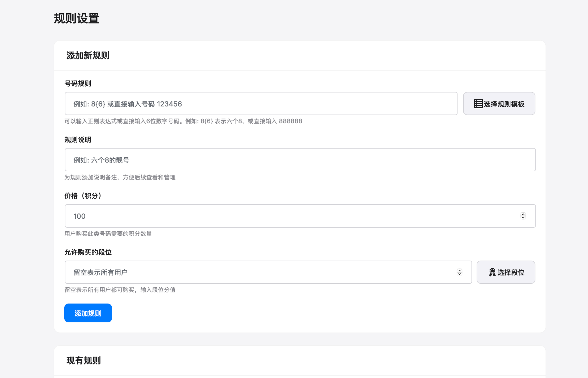
Task: Click into the 规则说明 description field
Action: [x=300, y=160]
